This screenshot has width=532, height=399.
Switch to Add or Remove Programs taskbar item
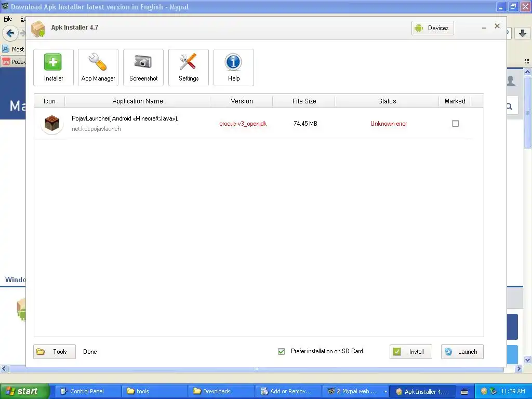287,391
